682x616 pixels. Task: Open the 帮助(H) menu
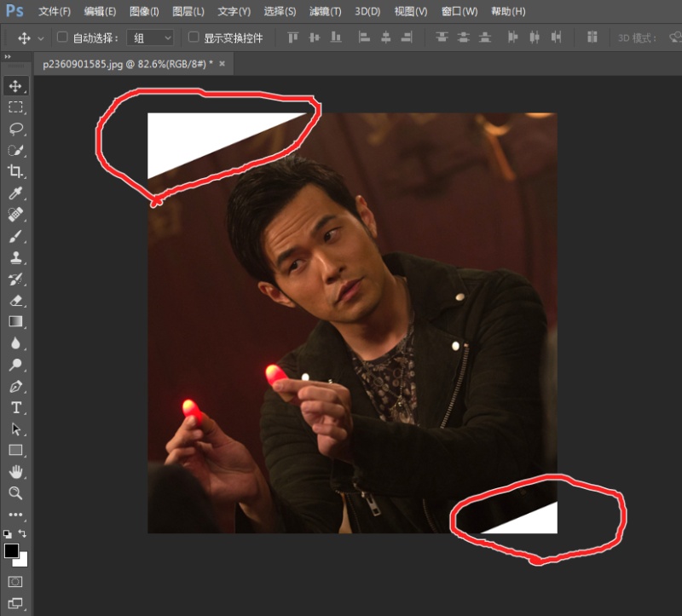tap(508, 11)
